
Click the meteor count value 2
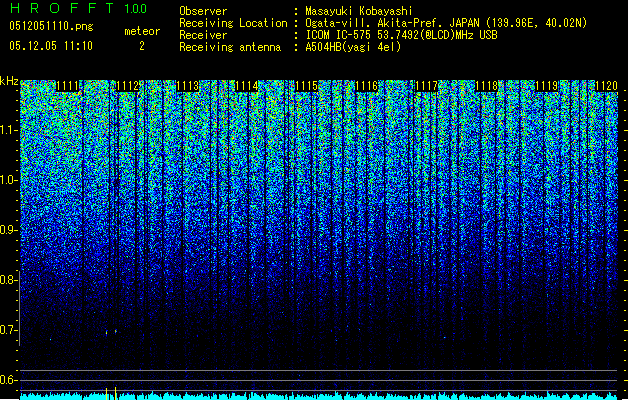pyautogui.click(x=142, y=46)
